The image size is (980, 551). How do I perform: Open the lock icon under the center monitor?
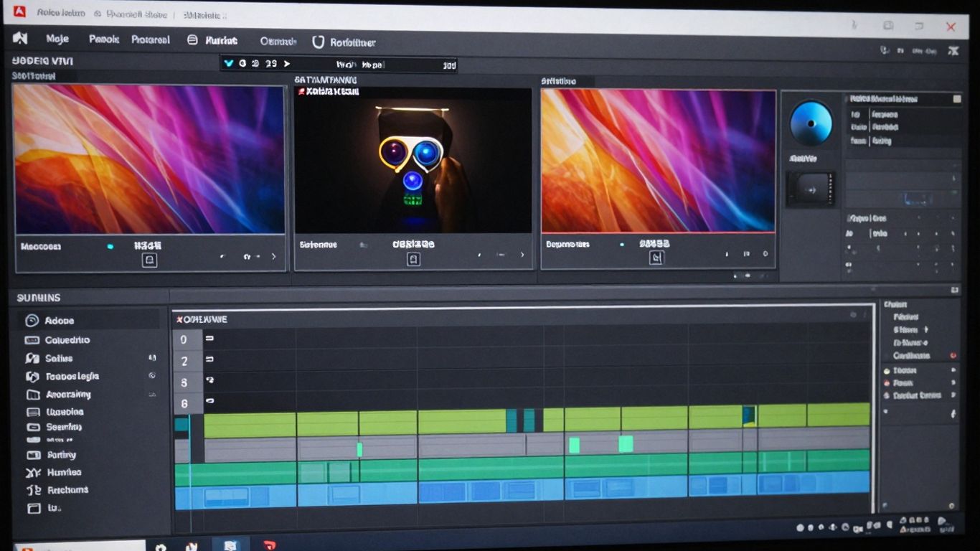413,259
